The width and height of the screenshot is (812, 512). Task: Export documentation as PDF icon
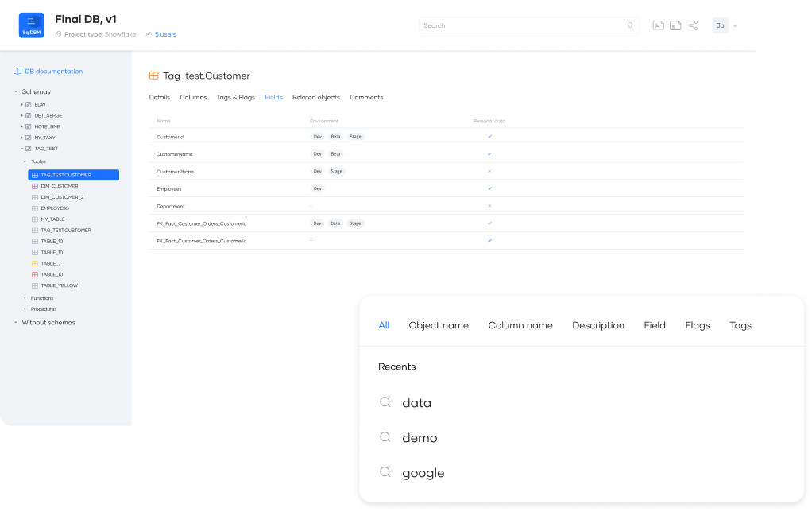coord(658,25)
